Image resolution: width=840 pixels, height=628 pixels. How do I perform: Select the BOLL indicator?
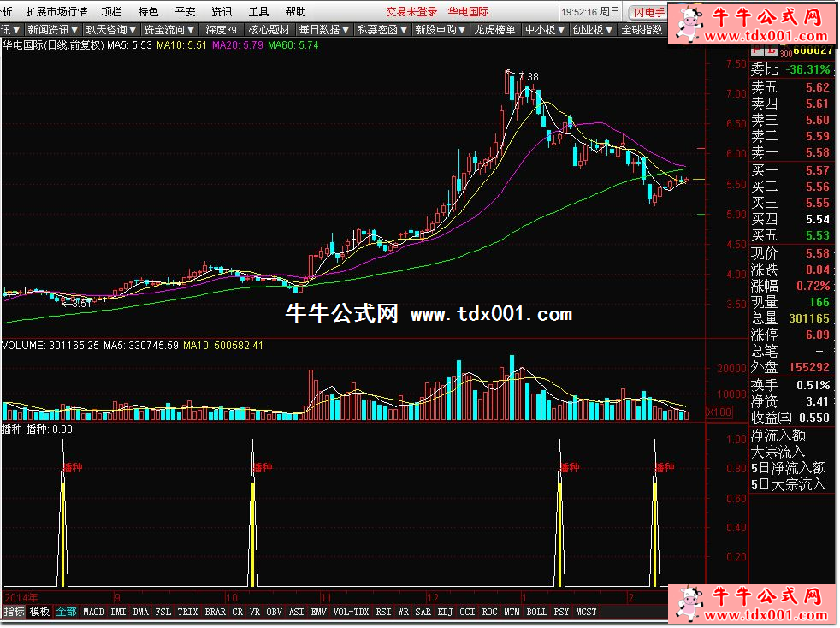click(536, 612)
